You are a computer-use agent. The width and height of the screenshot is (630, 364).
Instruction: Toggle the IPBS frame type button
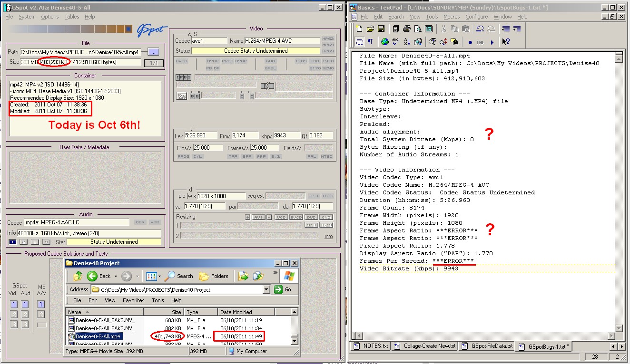(x=183, y=77)
